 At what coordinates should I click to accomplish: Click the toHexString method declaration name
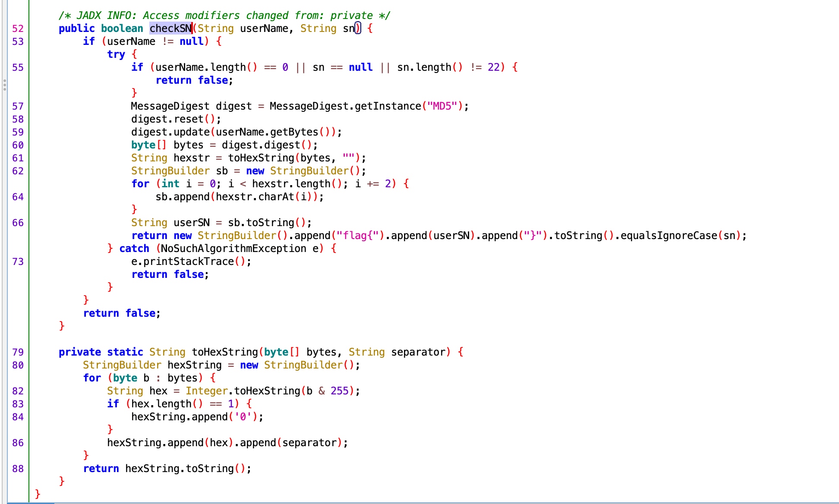tap(224, 352)
